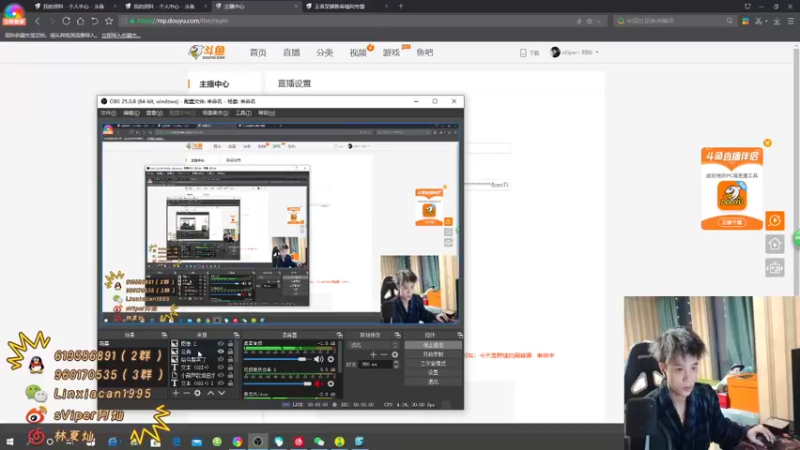This screenshot has height=450, width=800.
Task: Click the gray home floating icon on right
Action: coord(774,244)
